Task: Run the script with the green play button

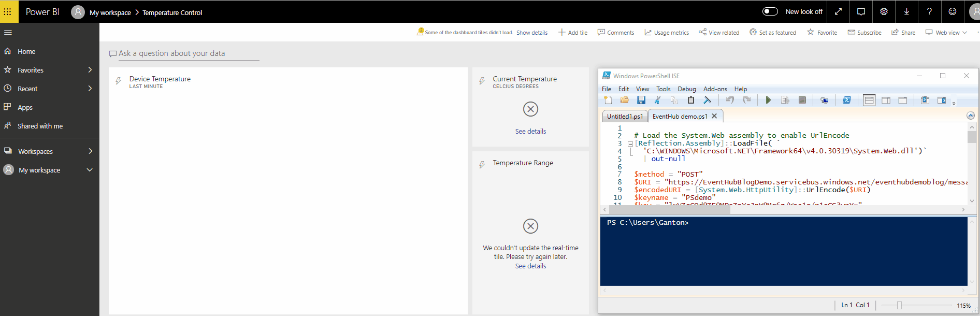Action: tap(768, 100)
